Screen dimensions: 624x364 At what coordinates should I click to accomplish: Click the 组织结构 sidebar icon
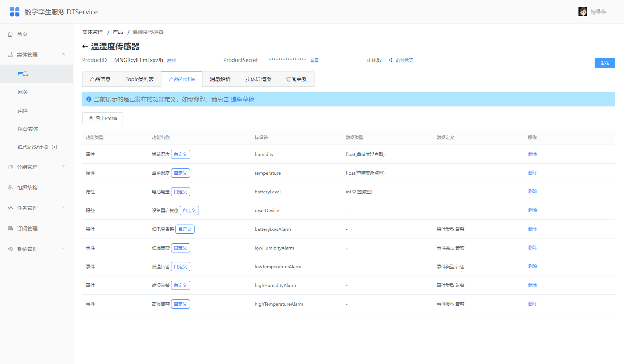pyautogui.click(x=10, y=188)
